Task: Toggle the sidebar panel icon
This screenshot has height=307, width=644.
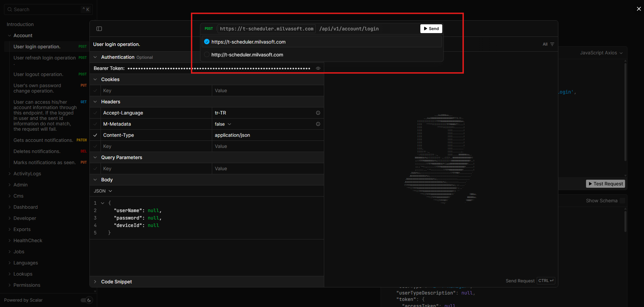Action: tap(99, 29)
